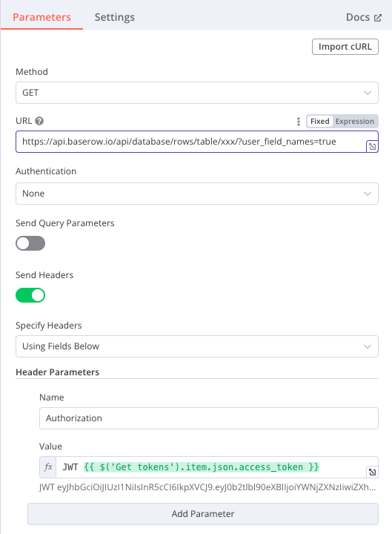Switch to the Settings tab
This screenshot has width=392, height=534.
115,17
